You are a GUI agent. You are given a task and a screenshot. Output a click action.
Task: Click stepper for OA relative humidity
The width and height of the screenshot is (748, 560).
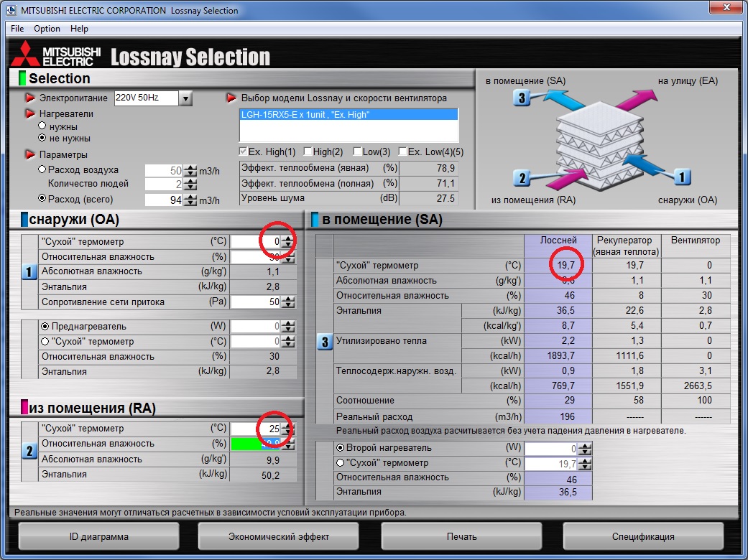287,257
